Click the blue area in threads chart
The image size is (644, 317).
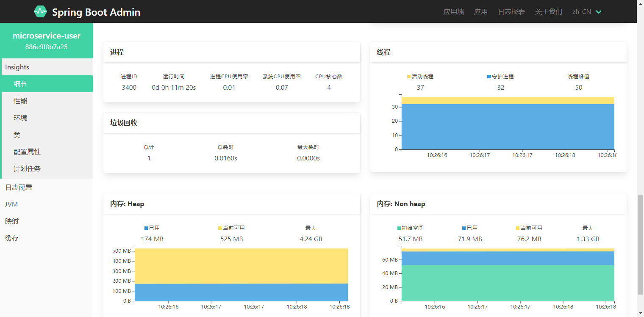(x=508, y=127)
